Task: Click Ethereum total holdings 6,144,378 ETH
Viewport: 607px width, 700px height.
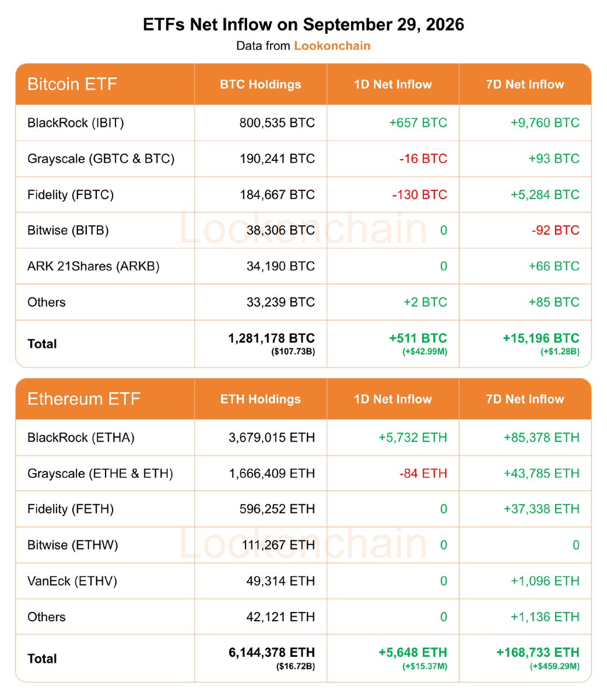Action: [x=272, y=653]
